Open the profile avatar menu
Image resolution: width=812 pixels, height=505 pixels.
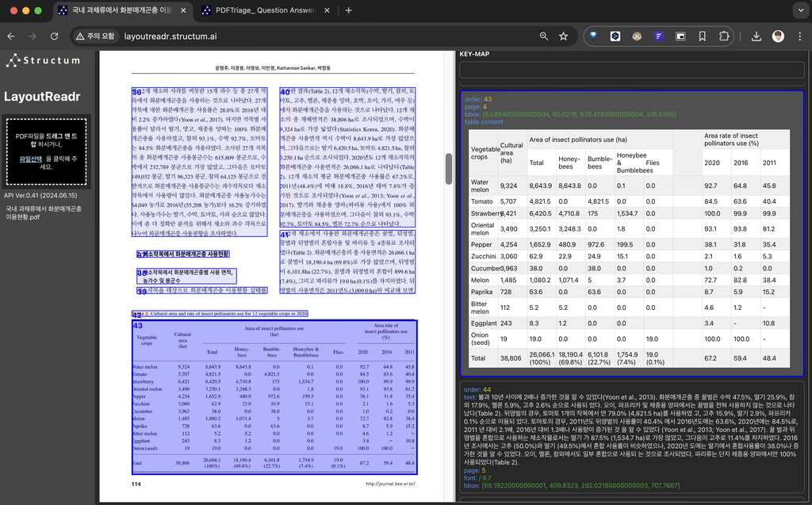point(778,36)
